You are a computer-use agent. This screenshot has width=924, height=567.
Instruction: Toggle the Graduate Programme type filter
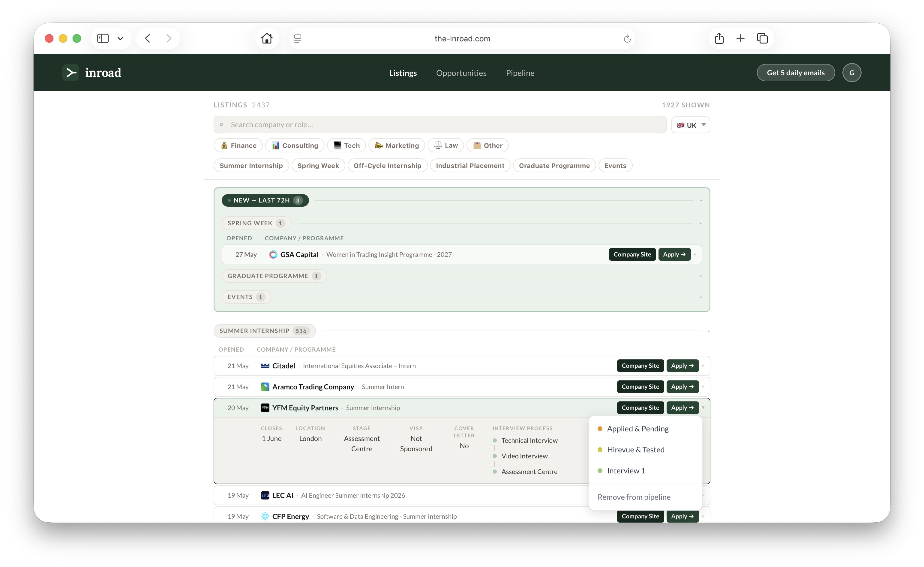tap(554, 165)
